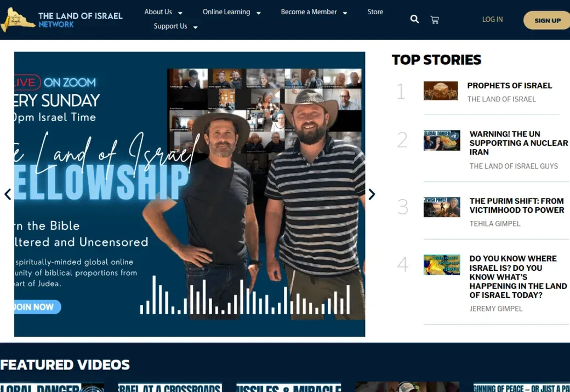The height and width of the screenshot is (392, 570).
Task: Open the Online Learning menu
Action: 226,12
